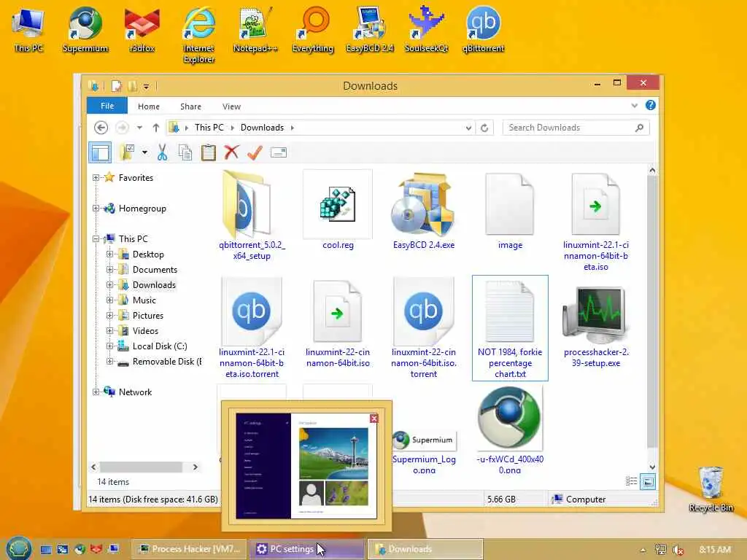Open the Folder Options toolbar icon
This screenshot has width=747, height=560.
click(x=127, y=152)
